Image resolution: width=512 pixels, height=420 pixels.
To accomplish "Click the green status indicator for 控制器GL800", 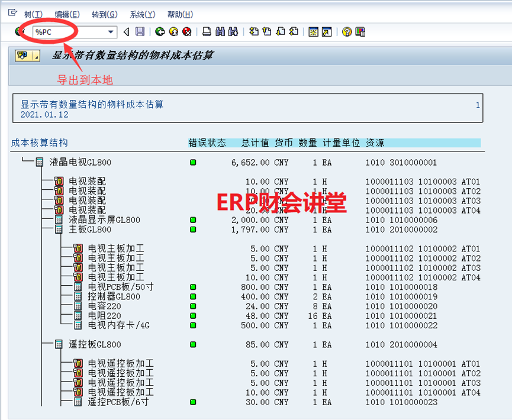I will [x=192, y=296].
